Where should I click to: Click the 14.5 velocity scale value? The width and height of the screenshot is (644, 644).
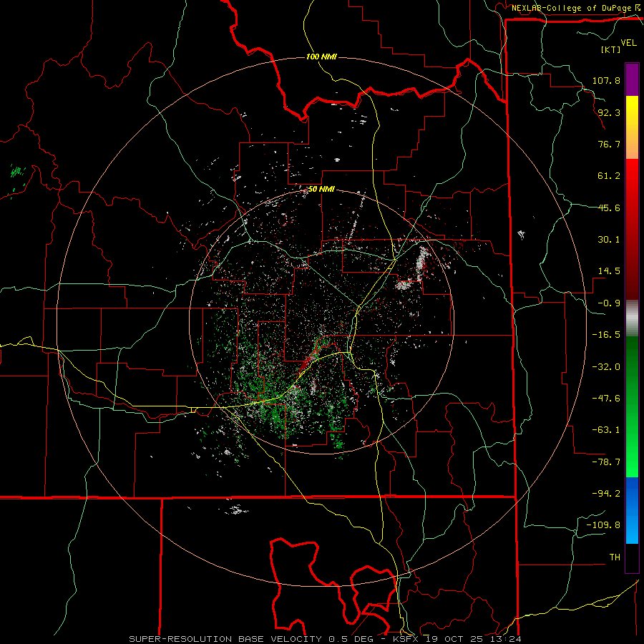(x=609, y=271)
